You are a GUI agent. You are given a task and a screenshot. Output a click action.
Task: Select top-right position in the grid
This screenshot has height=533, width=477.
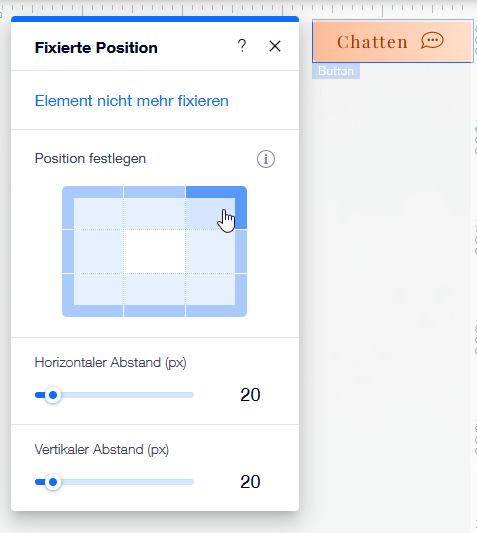point(216,207)
